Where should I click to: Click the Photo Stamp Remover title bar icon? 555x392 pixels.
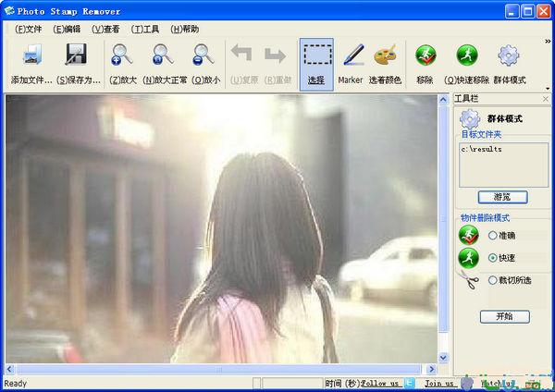pos(9,11)
